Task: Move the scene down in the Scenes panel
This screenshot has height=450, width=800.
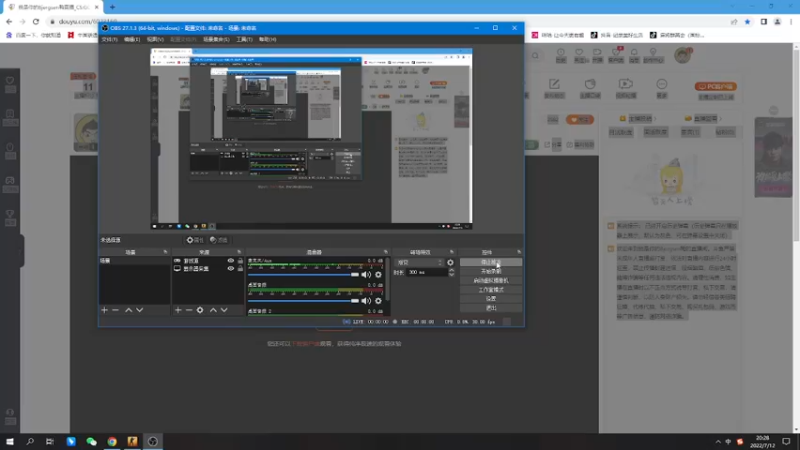Action: pyautogui.click(x=139, y=310)
